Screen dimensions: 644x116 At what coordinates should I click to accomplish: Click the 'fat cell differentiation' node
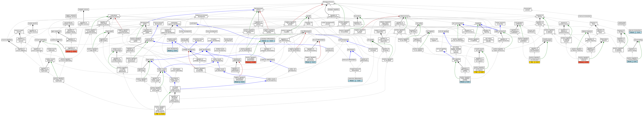(x=319, y=40)
